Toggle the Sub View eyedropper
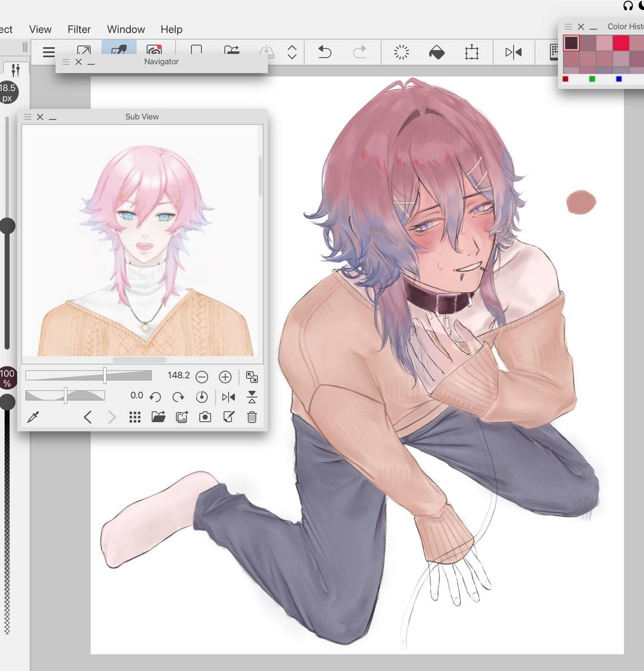644x671 pixels. point(33,417)
